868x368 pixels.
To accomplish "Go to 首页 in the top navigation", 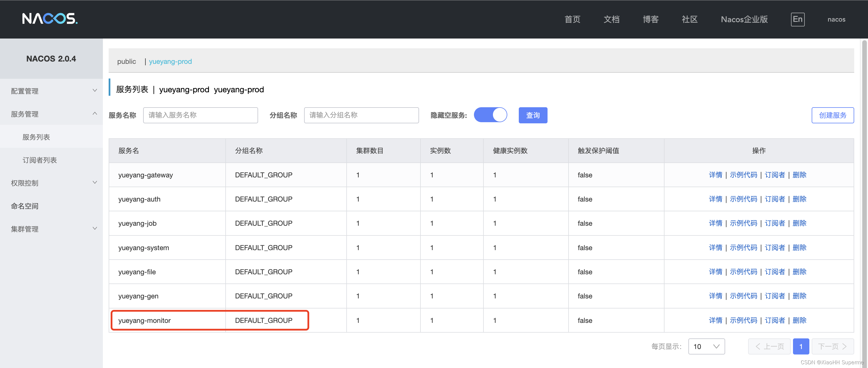I will pos(573,19).
